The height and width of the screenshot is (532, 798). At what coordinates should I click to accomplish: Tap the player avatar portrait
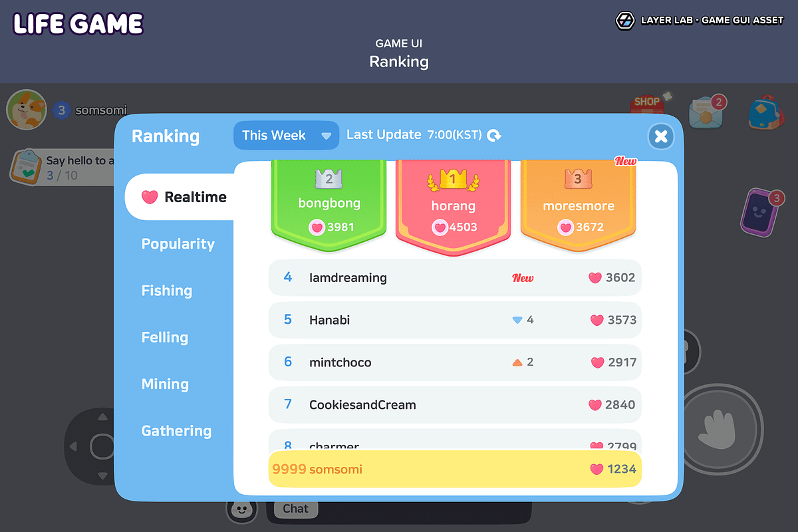click(27, 110)
